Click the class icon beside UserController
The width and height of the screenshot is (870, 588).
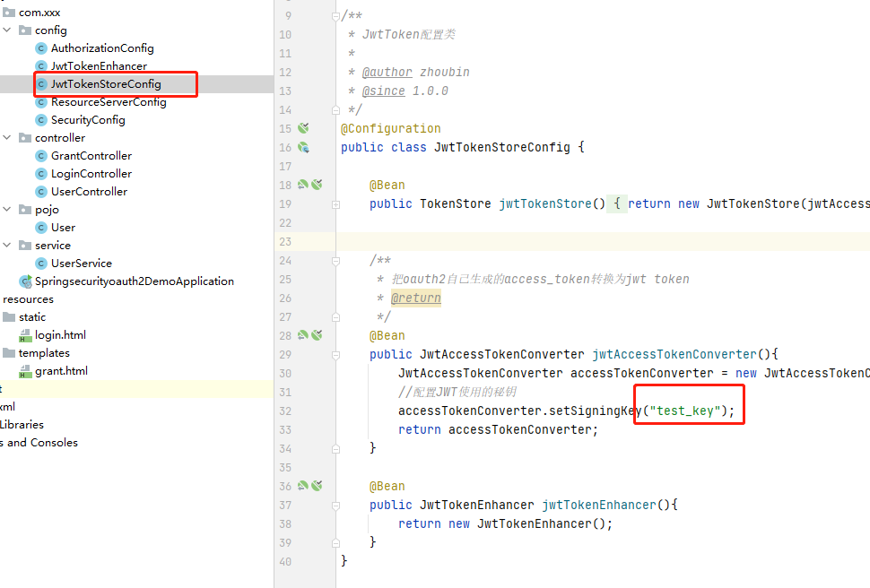(x=41, y=192)
